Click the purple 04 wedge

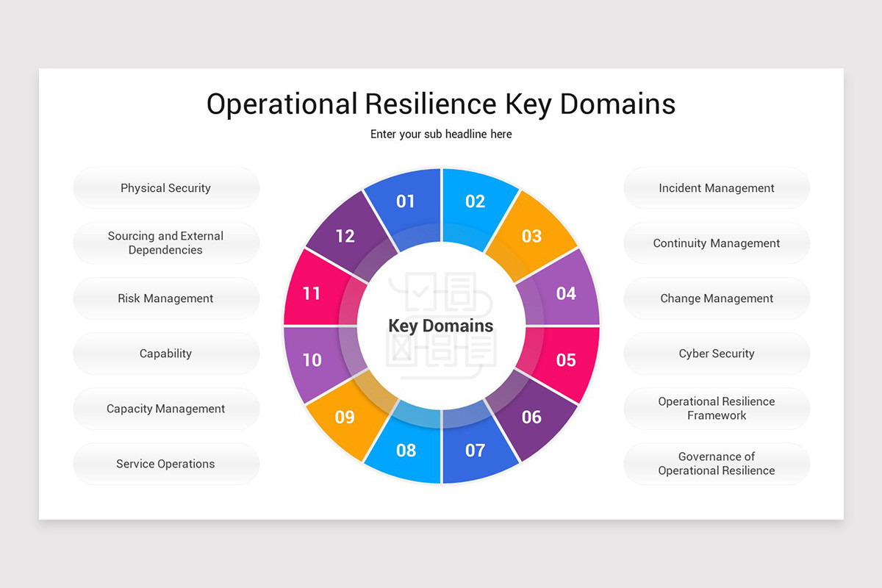(x=565, y=293)
